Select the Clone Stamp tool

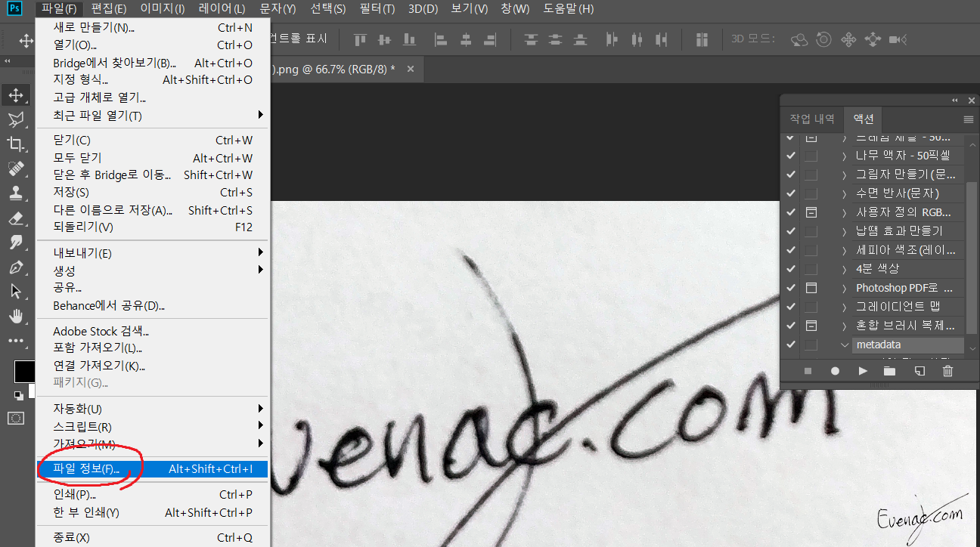point(16,193)
